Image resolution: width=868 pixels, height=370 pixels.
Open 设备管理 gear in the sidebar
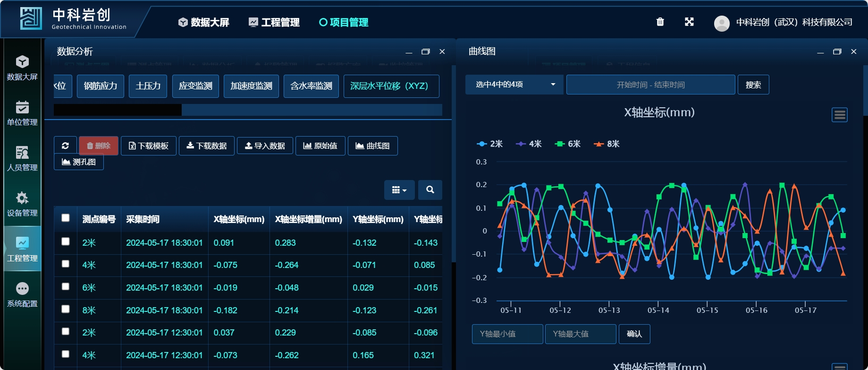tap(22, 204)
